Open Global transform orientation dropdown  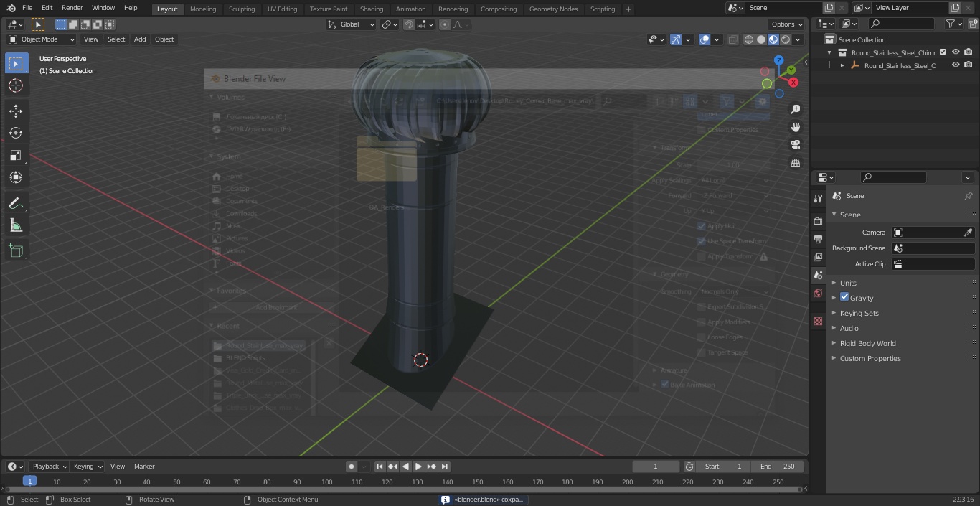351,24
